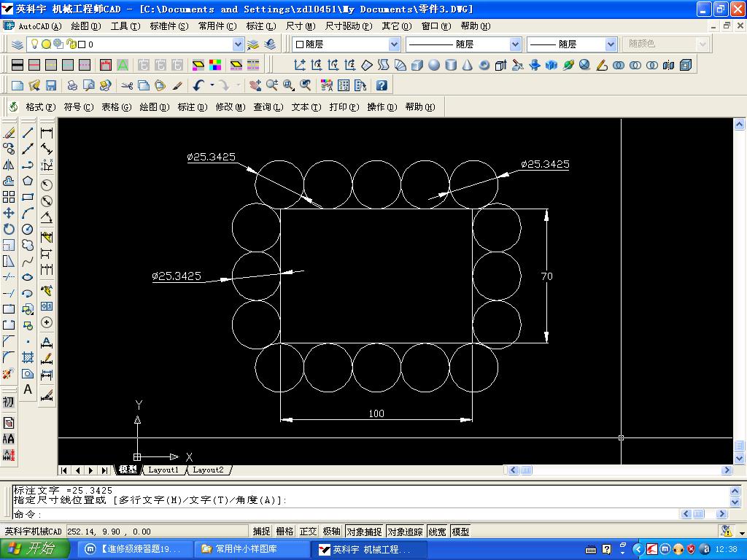This screenshot has height=560, width=747.
Task: Toggle 正交 ortho mode in status bar
Action: pyautogui.click(x=308, y=532)
